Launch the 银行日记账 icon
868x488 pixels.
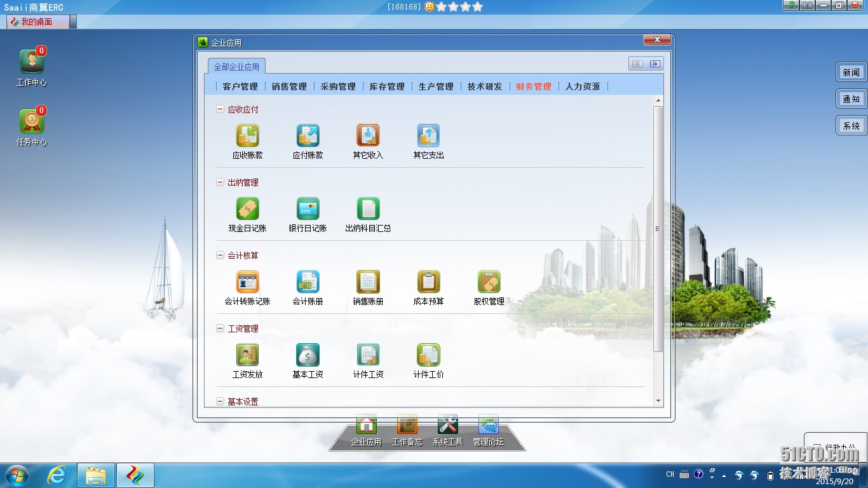[x=308, y=209]
